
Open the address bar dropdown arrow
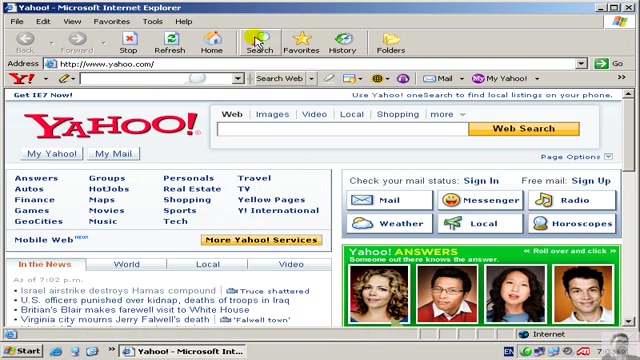[582, 64]
